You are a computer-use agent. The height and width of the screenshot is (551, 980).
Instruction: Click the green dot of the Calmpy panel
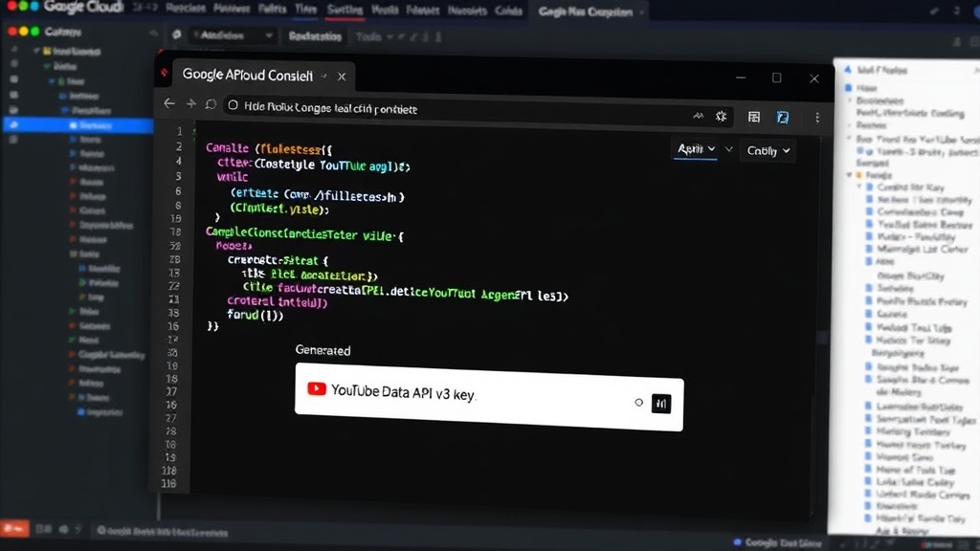[x=35, y=32]
